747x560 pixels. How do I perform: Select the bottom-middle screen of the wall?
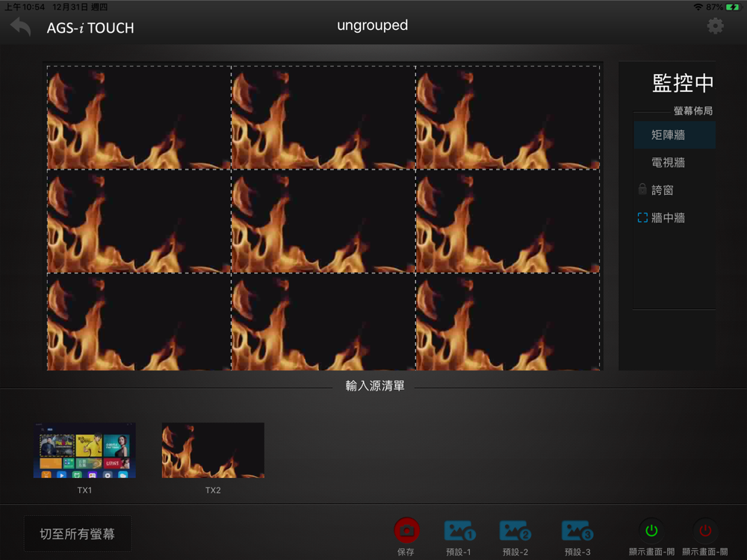coord(323,322)
